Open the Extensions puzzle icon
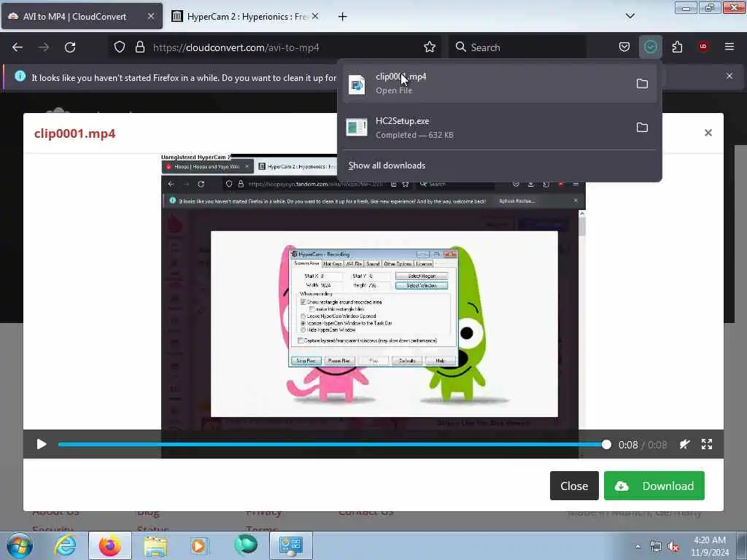This screenshot has width=747, height=560. pos(677,47)
